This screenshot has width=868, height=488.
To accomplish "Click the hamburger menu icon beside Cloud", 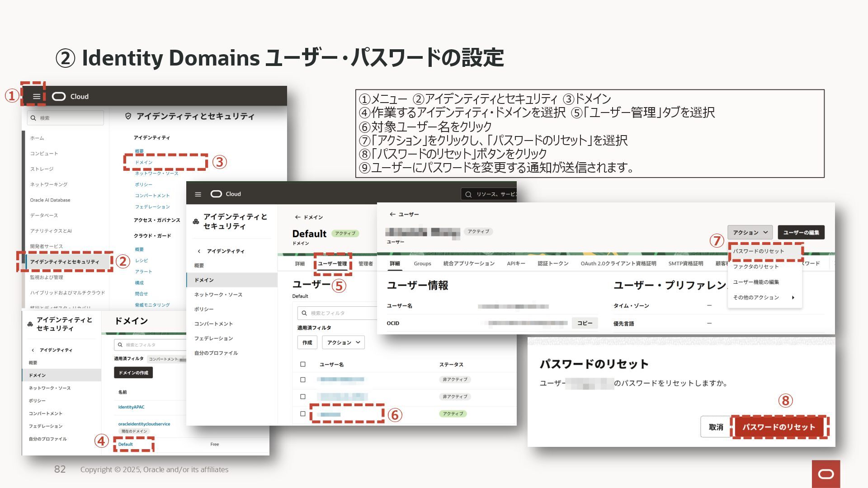I will [x=37, y=96].
